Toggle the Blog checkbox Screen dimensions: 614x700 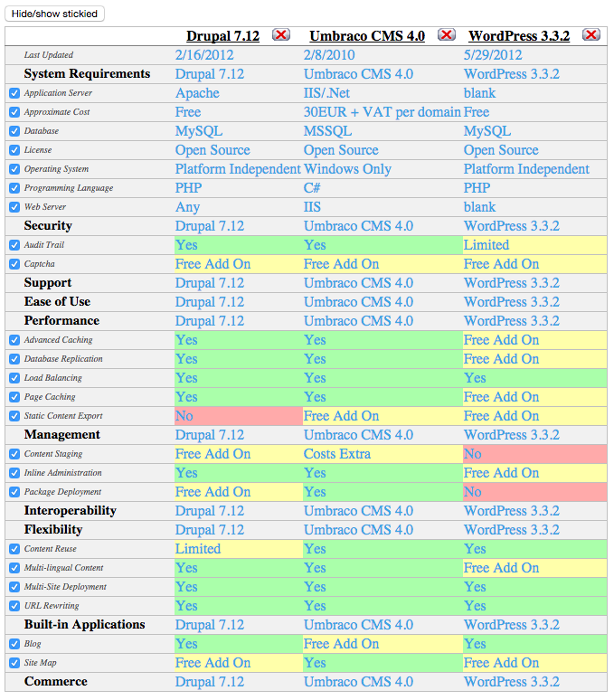(14, 644)
